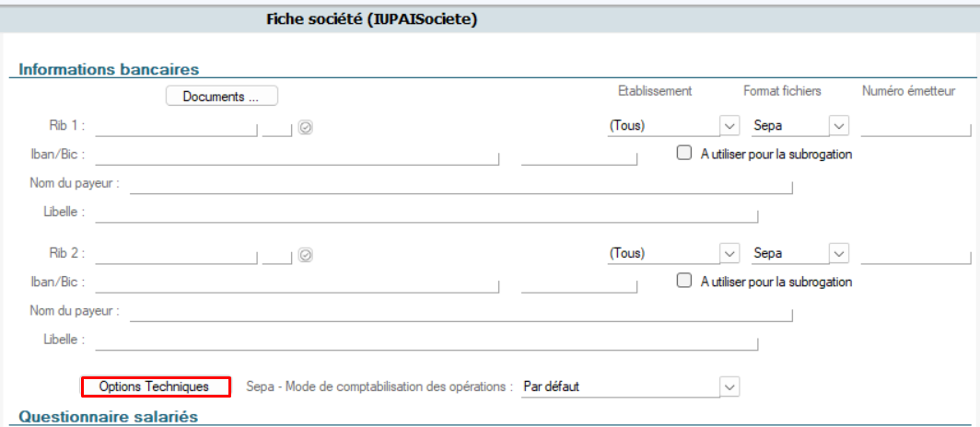Open Rib 2 Format fichiers Sepa dropdown

click(838, 253)
